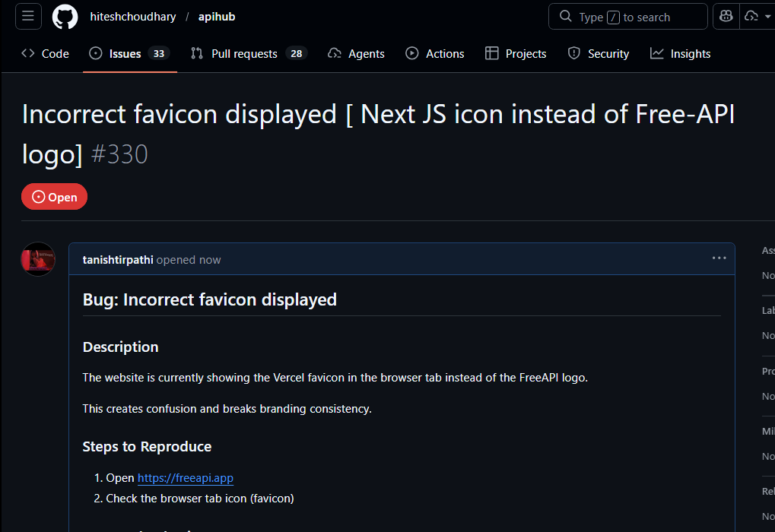Click the Issues count badge 33
The image size is (775, 532).
coord(159,54)
